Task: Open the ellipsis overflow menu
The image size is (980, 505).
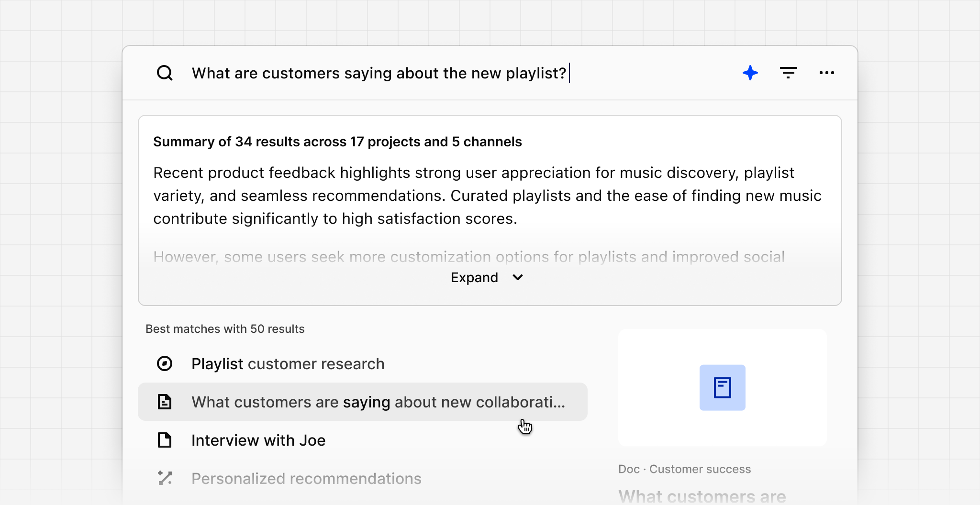Action: pos(827,73)
